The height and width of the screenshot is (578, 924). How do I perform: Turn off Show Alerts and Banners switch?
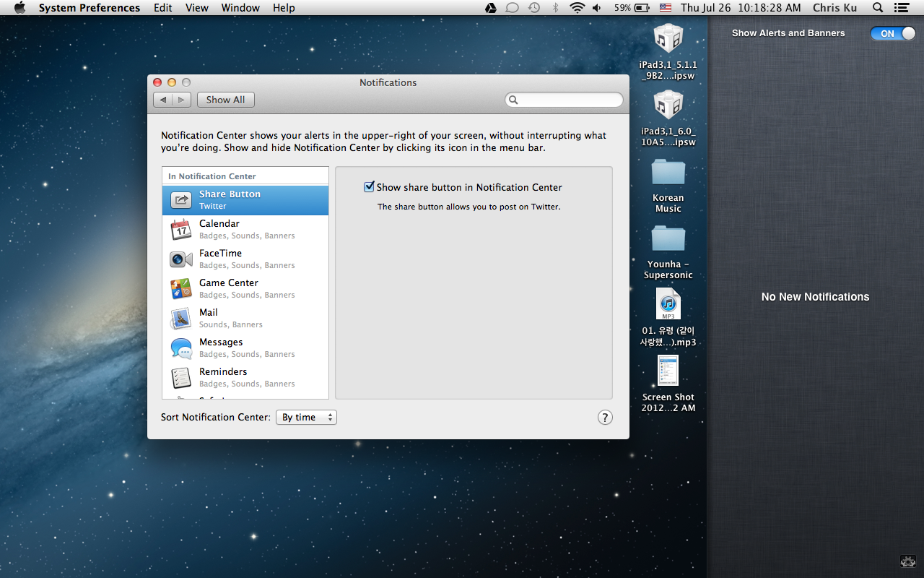pyautogui.click(x=892, y=33)
